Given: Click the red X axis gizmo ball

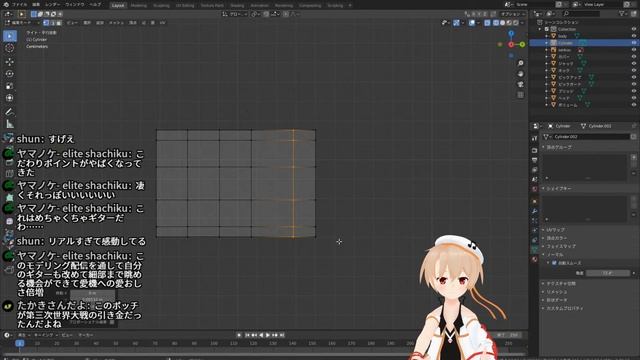Looking at the screenshot, I should (x=511, y=44).
